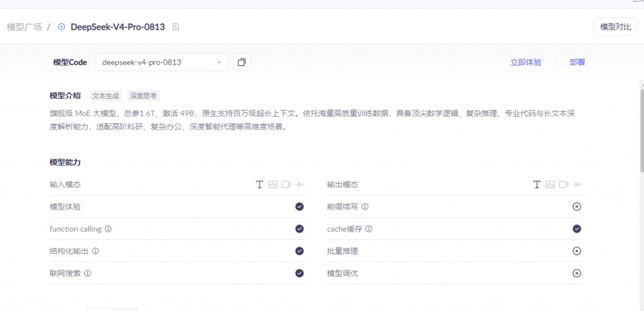Click the unsupported X status for 批量推理

click(577, 251)
